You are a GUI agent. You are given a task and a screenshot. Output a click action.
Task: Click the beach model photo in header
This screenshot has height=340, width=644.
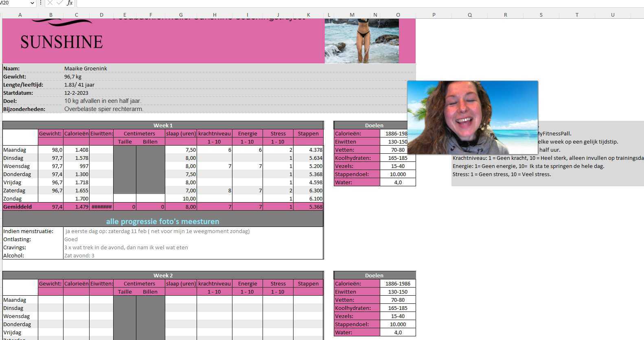(361, 41)
